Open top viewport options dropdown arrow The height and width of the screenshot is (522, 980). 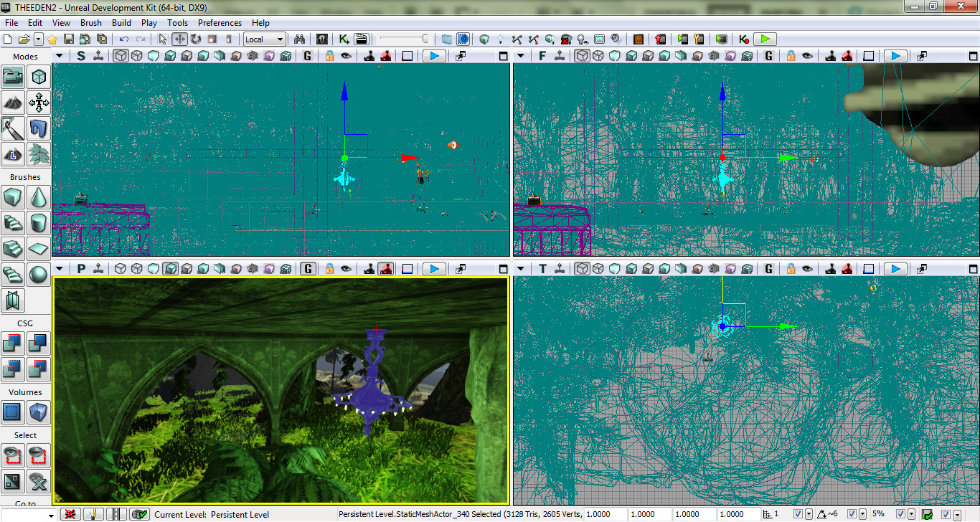pyautogui.click(x=521, y=269)
